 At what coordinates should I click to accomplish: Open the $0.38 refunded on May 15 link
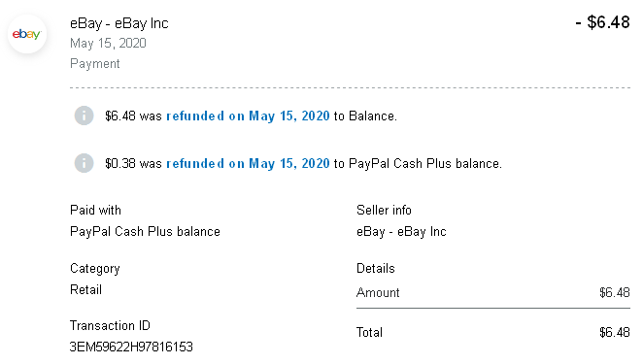(248, 163)
